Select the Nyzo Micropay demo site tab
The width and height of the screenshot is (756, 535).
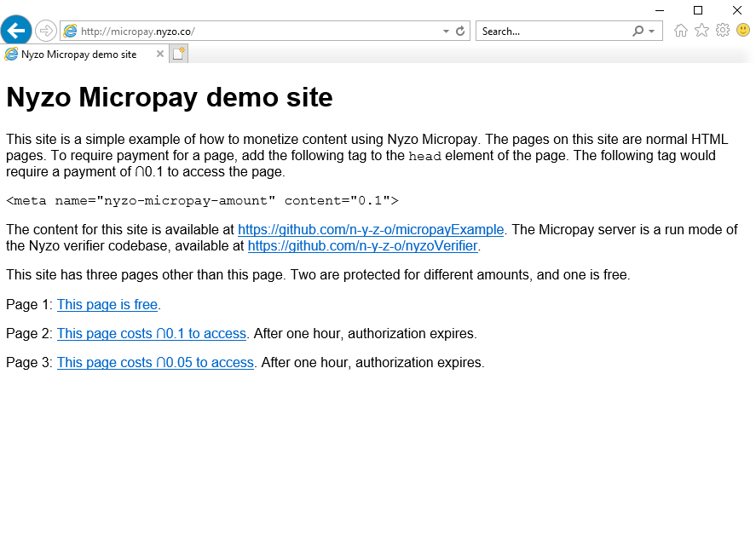(84, 54)
